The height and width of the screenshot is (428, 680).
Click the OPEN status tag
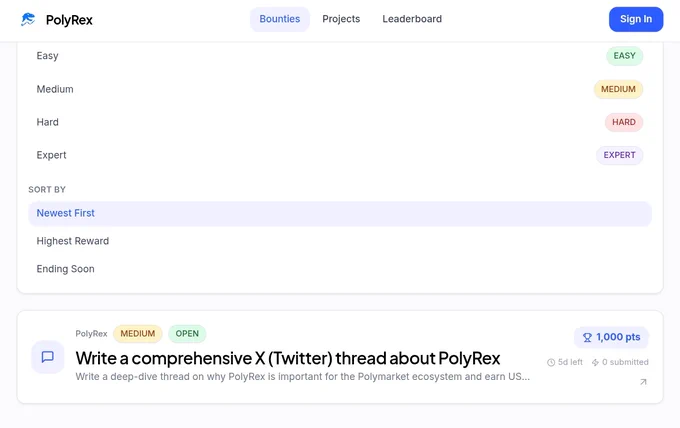[187, 334]
